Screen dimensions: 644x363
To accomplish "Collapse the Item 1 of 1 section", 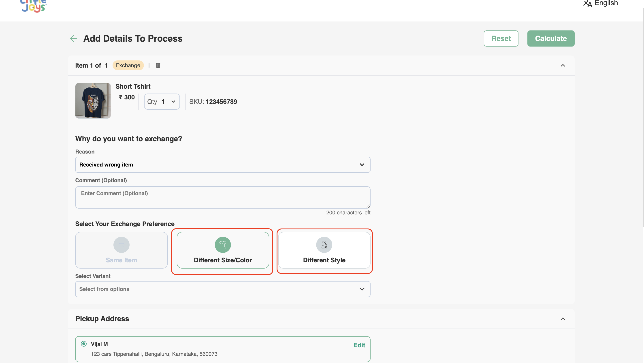I will pyautogui.click(x=563, y=66).
